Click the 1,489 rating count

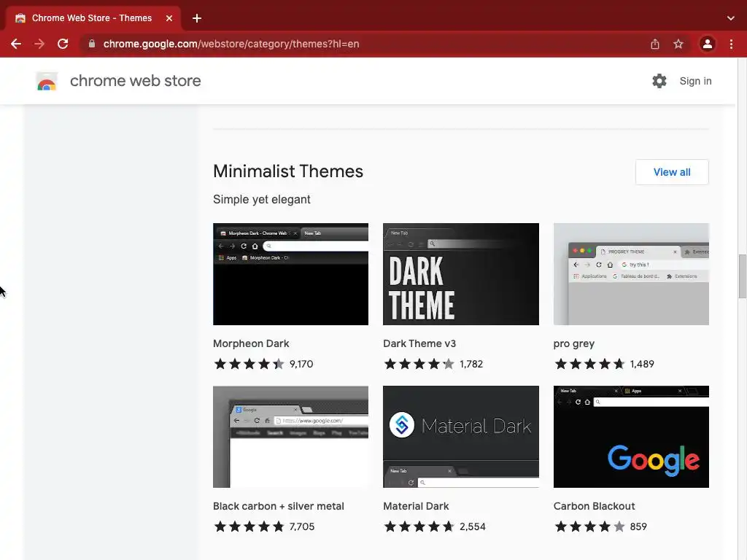[x=642, y=365]
